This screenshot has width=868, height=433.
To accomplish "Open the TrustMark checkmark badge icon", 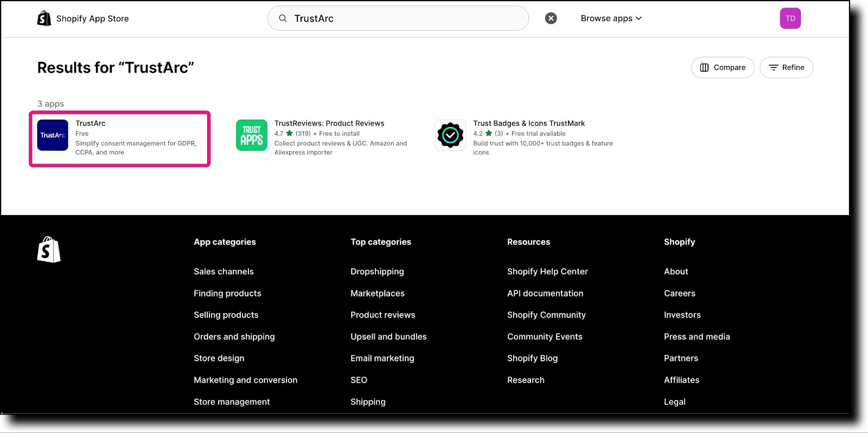I will click(x=450, y=135).
